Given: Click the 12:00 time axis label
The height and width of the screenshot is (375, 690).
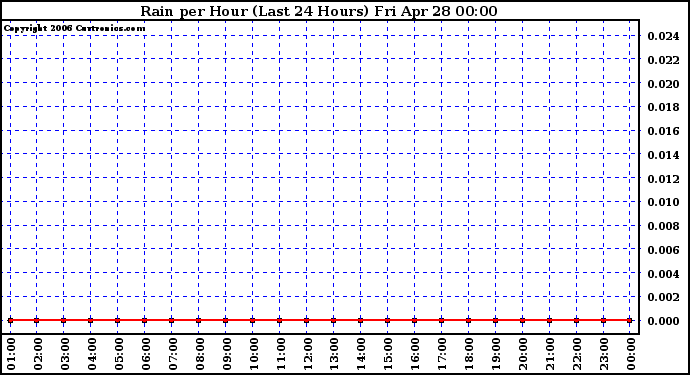Looking at the screenshot, I should tap(308, 354).
